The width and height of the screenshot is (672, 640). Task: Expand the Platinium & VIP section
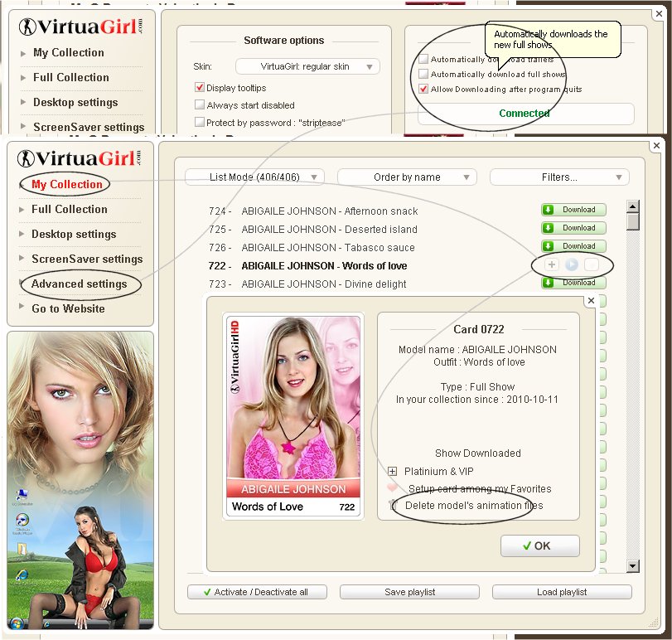point(394,471)
